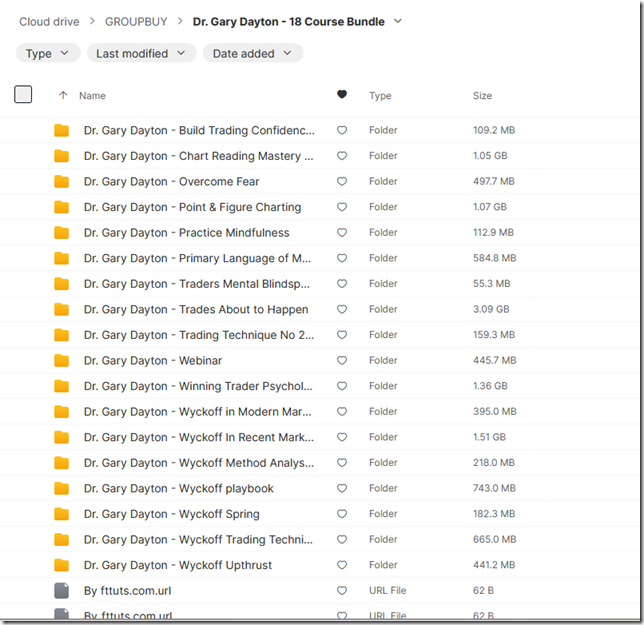The height and width of the screenshot is (625, 644).
Task: Toggle the heart on Wyckoff playbook folder
Action: click(x=342, y=488)
